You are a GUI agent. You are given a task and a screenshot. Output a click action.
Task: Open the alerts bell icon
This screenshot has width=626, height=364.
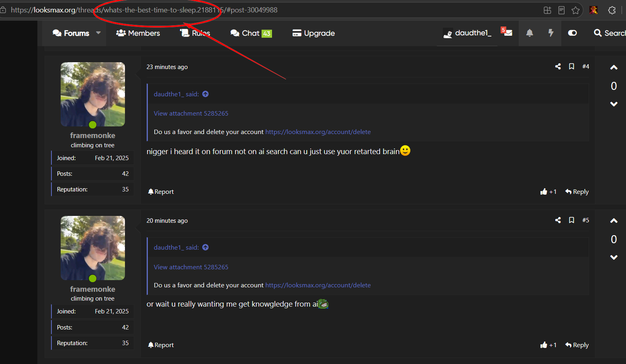[x=530, y=33]
